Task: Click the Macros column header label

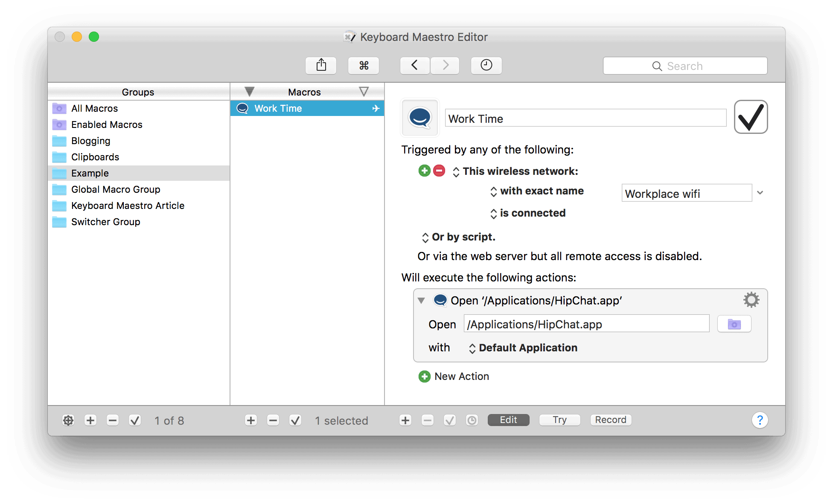Action: tap(304, 92)
